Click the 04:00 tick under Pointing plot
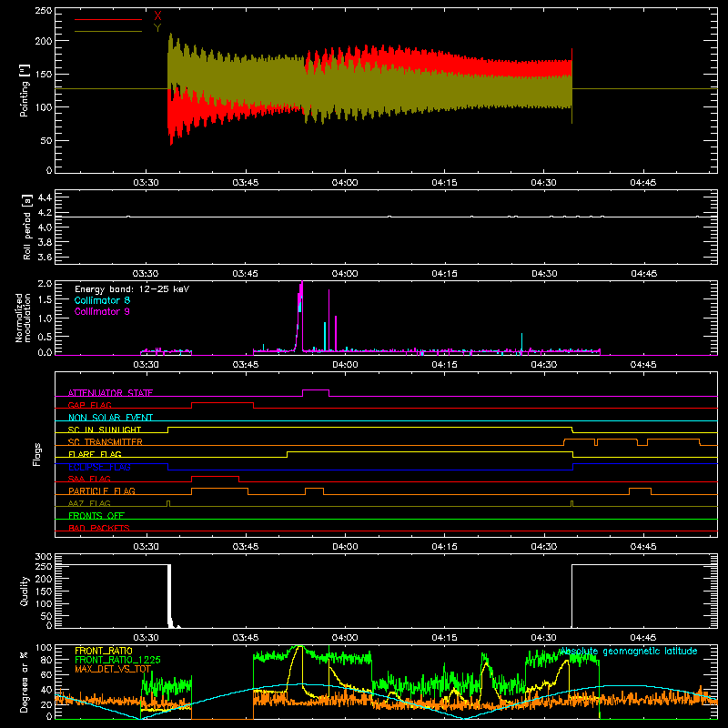Image resolution: width=728 pixels, height=728 pixels. [345, 183]
